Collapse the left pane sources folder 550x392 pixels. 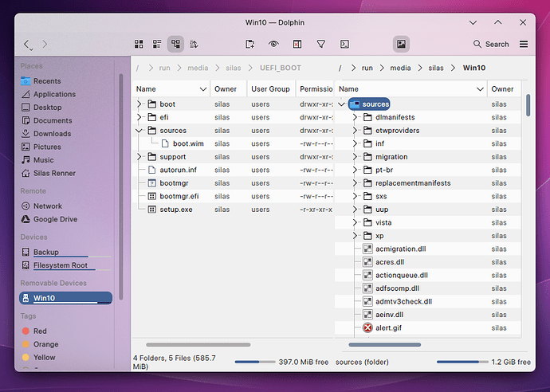[x=139, y=131]
